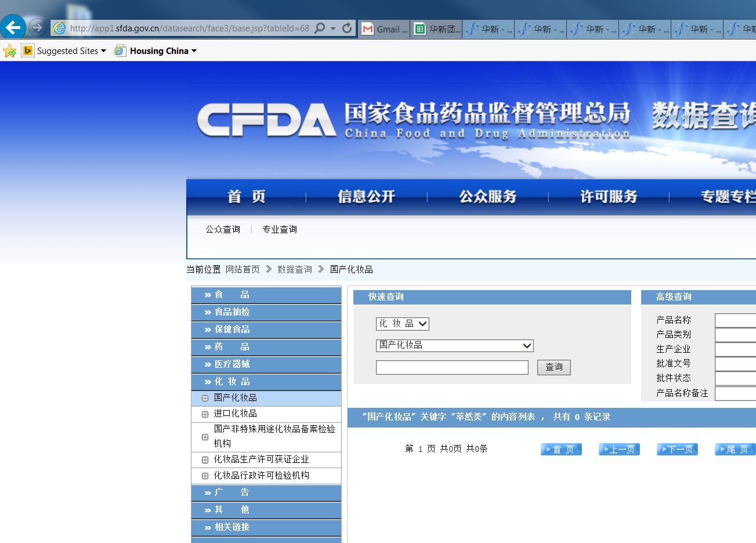Go to 下一页 next page
This screenshot has height=543, width=756.
(677, 450)
